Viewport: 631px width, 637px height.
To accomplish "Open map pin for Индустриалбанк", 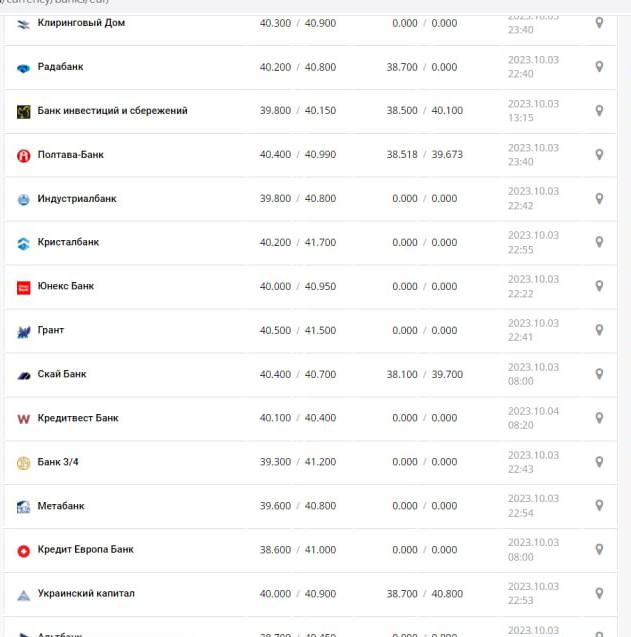I will [x=599, y=199].
